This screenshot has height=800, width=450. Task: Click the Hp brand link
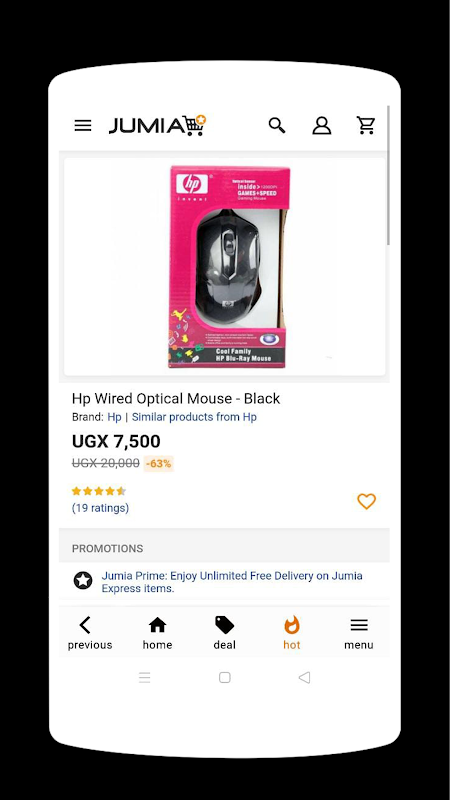tap(114, 417)
